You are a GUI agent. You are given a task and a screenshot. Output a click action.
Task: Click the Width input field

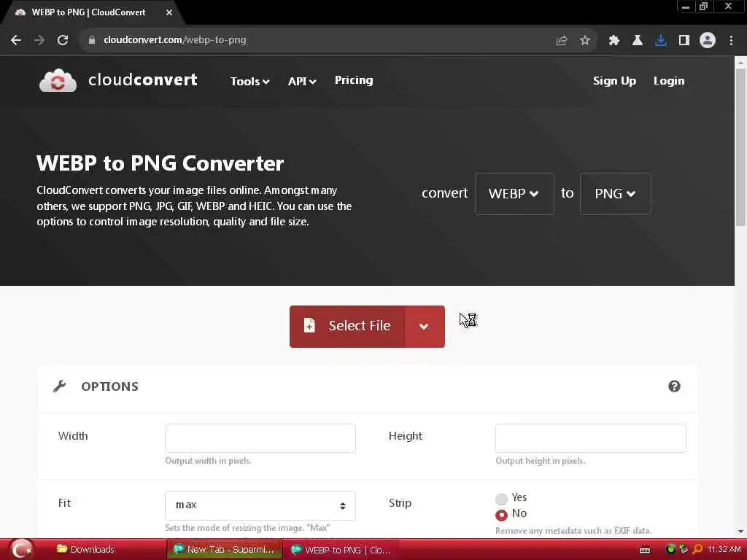260,438
